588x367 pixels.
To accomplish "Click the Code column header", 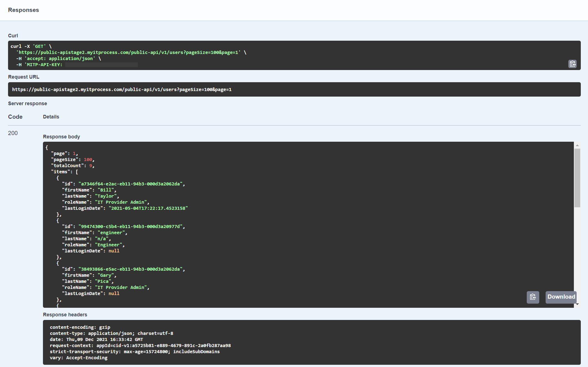I will (15, 117).
